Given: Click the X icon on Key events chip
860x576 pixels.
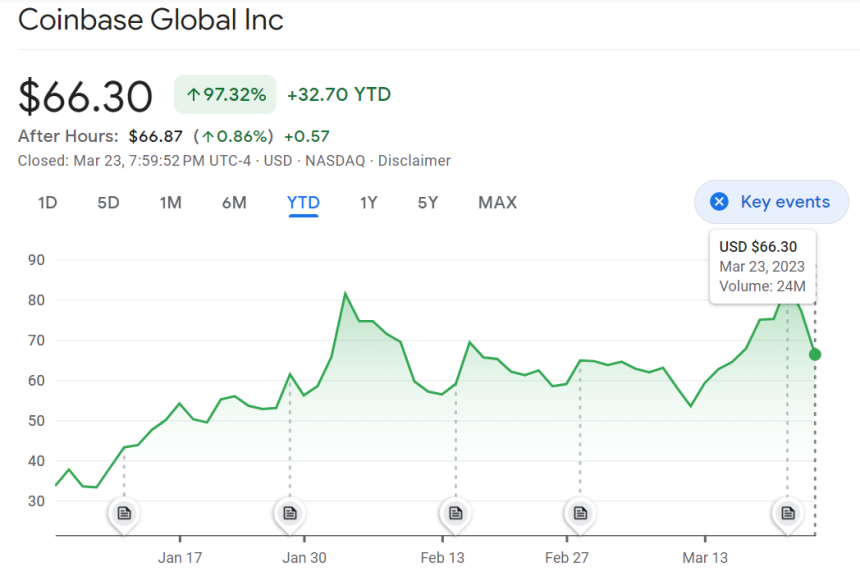Looking at the screenshot, I should (x=719, y=202).
